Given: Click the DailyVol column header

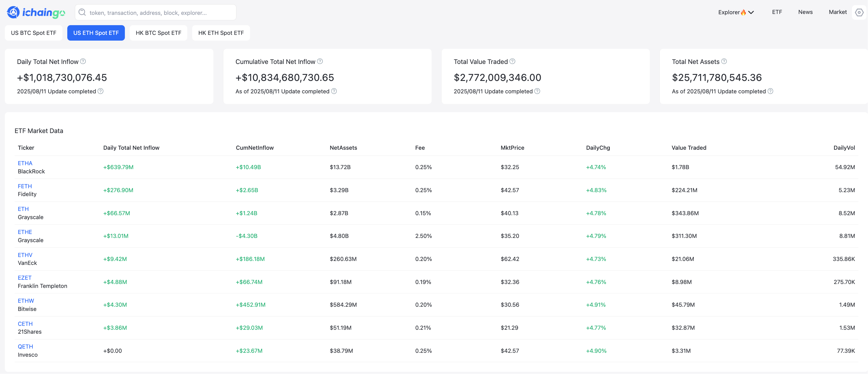Looking at the screenshot, I should [x=844, y=148].
